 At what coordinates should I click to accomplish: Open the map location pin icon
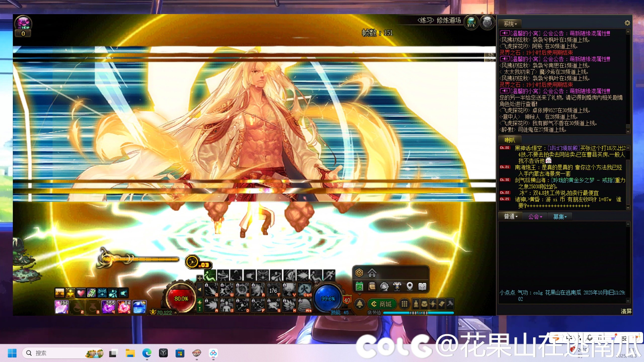pyautogui.click(x=410, y=286)
